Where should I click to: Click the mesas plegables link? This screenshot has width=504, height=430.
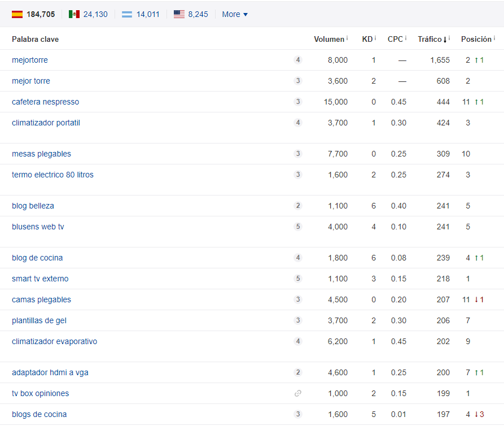click(41, 154)
